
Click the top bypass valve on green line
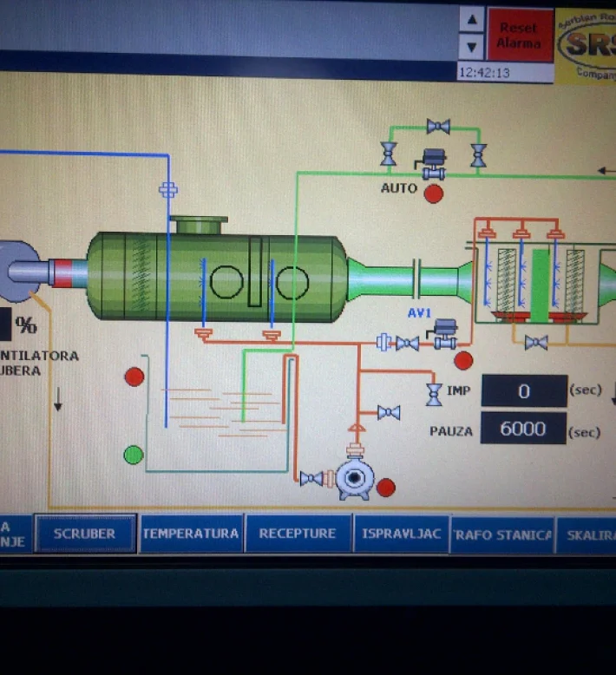pyautogui.click(x=438, y=127)
